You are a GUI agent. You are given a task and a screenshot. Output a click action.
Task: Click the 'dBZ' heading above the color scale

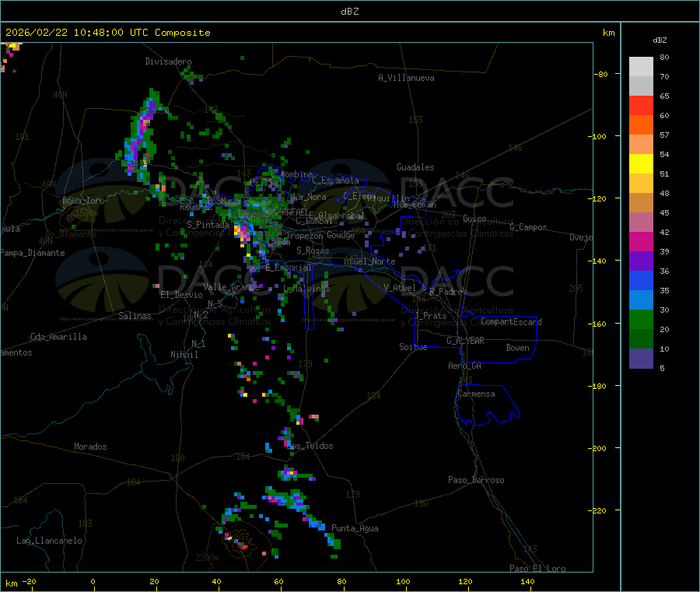tap(660, 40)
